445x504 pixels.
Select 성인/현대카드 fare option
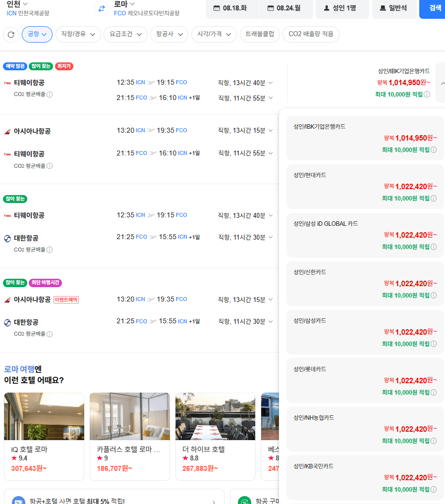365,187
